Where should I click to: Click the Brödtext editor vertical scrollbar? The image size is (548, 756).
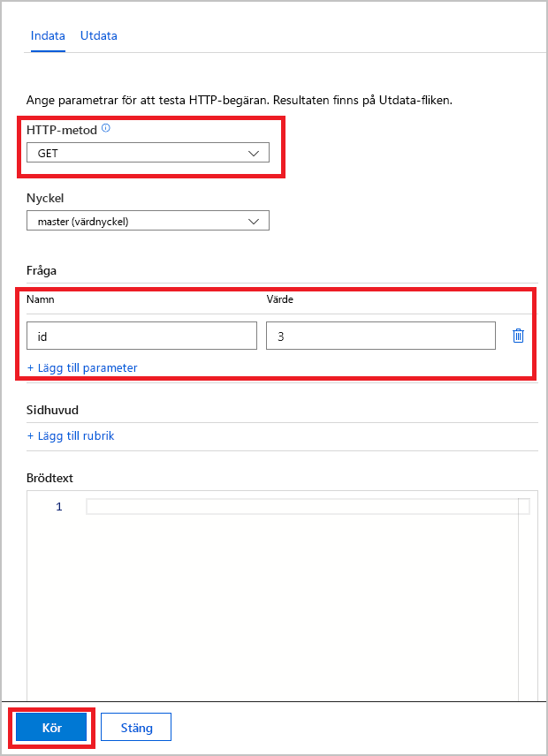pos(524,601)
